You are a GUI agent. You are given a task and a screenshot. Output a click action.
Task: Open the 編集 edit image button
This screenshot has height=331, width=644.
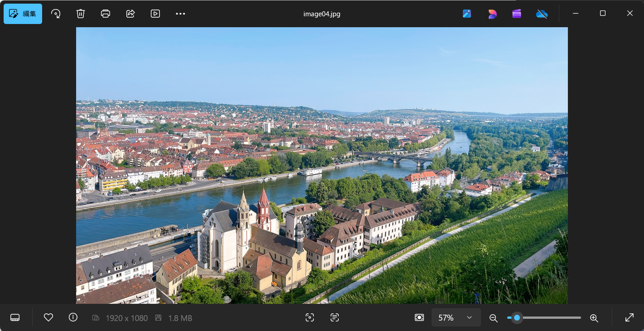[23, 14]
